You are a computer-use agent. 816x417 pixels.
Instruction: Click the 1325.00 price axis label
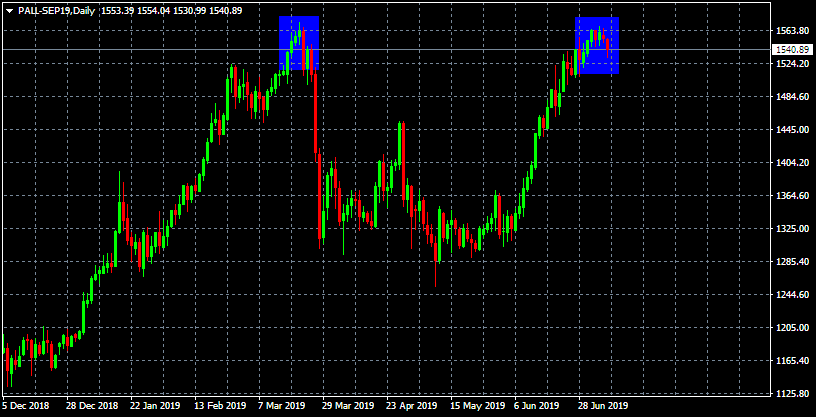[x=792, y=229]
